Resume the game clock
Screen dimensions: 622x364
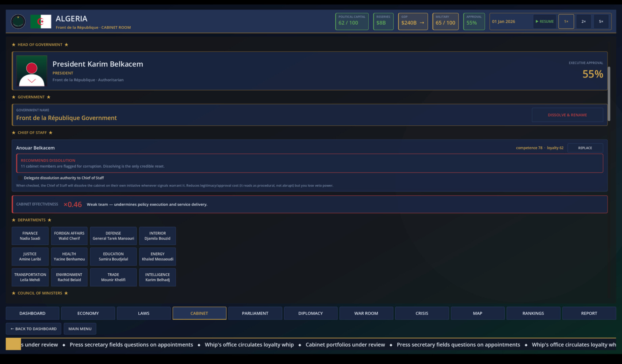(x=544, y=22)
